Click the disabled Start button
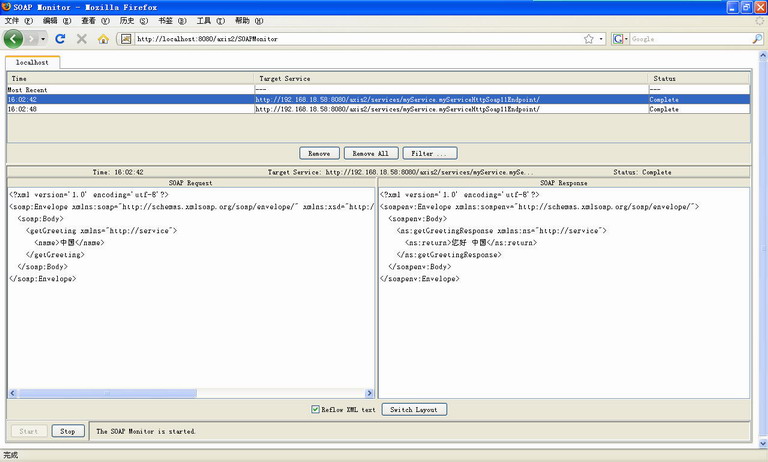 (x=28, y=431)
